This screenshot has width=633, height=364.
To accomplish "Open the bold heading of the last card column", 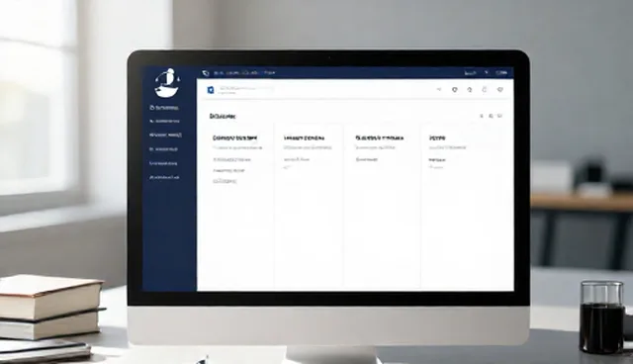I will 437,138.
